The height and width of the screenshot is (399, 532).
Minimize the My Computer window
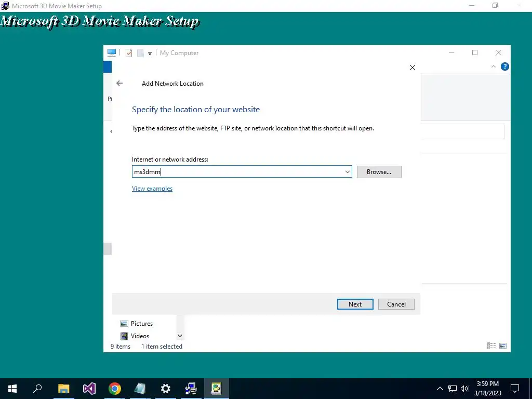tap(451, 52)
